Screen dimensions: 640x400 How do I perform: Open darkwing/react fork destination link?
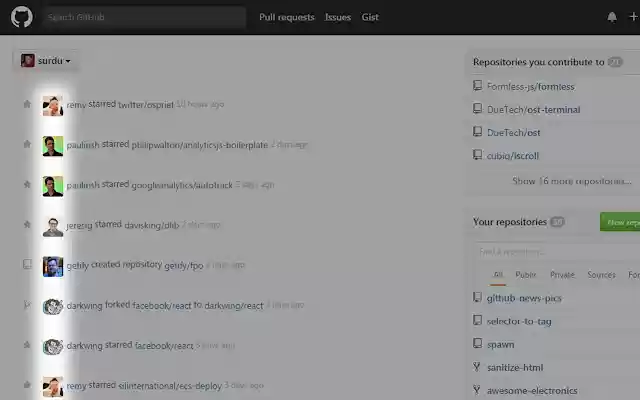(x=234, y=306)
